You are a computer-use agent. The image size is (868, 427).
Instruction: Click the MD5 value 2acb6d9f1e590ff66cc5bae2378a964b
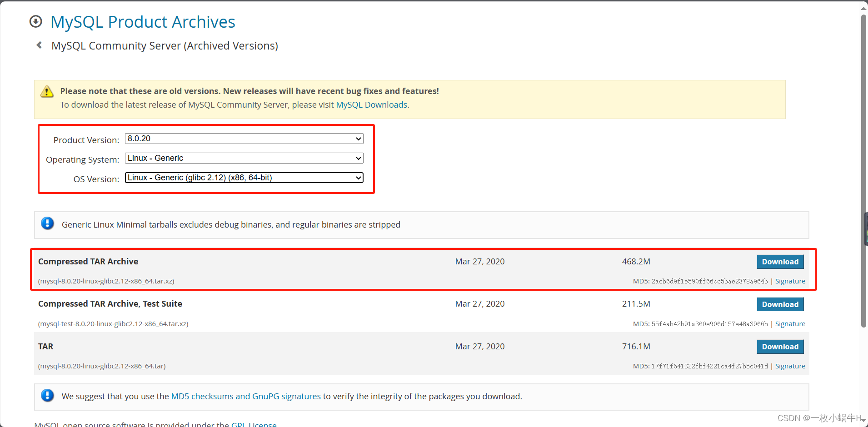pyautogui.click(x=709, y=281)
